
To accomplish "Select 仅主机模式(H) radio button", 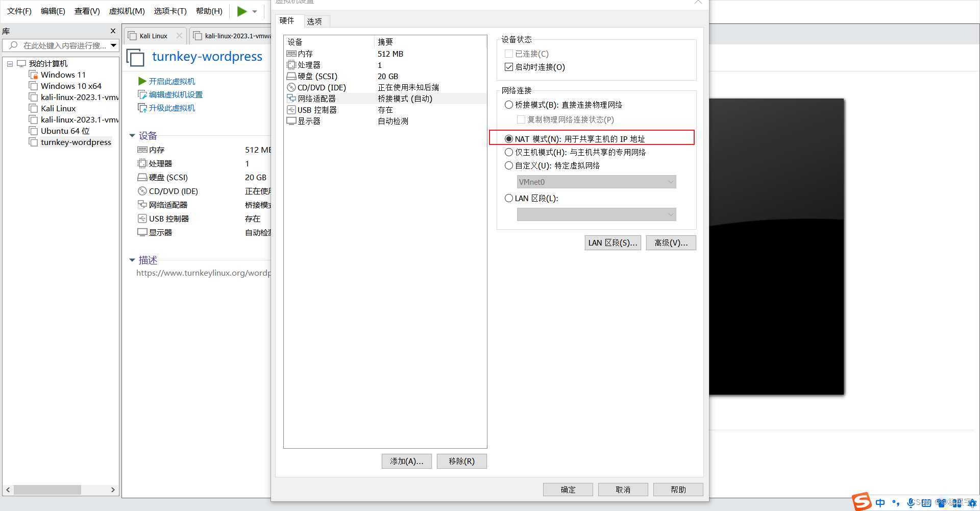I will 509,152.
